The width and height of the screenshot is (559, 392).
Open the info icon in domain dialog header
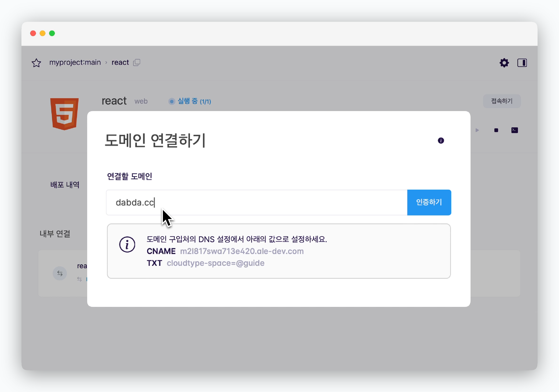pyautogui.click(x=441, y=141)
